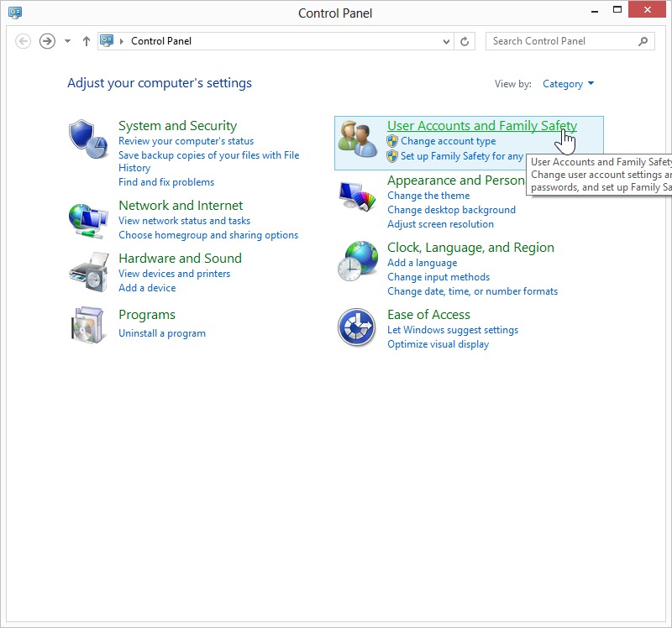Image resolution: width=672 pixels, height=628 pixels.
Task: Expand the address bar history dropdown
Action: click(446, 41)
